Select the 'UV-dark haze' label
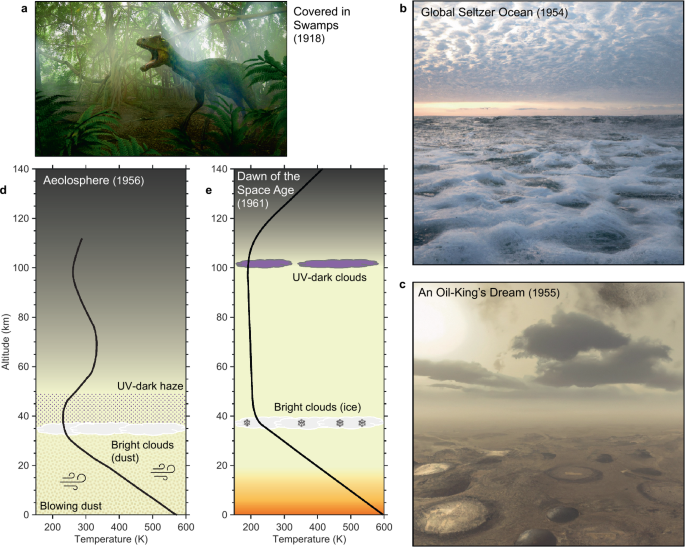Image resolution: width=685 pixels, height=547 pixels. (x=150, y=386)
